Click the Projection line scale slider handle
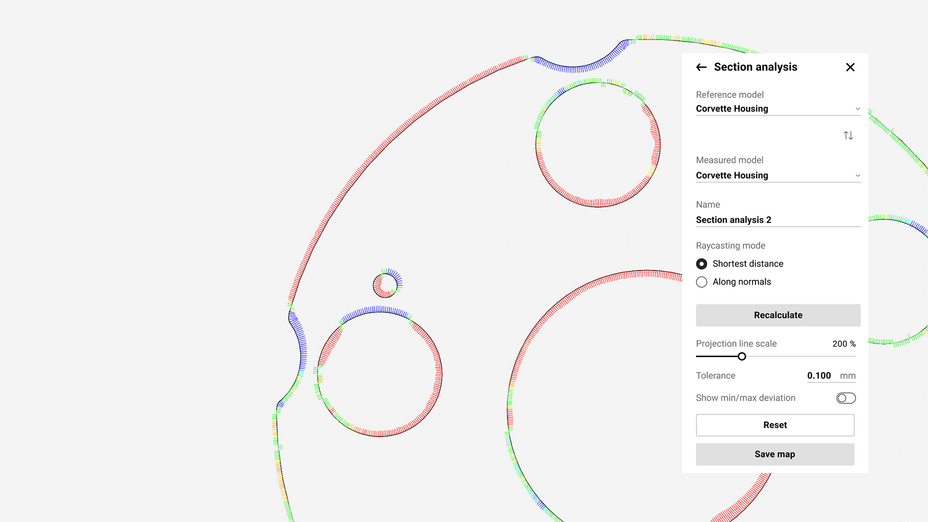The width and height of the screenshot is (928, 522). 742,356
